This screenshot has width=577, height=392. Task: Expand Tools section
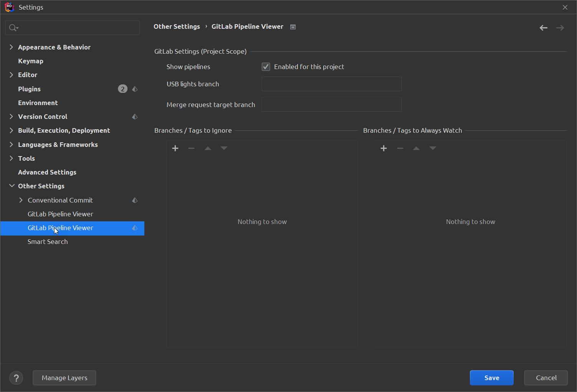(x=11, y=158)
